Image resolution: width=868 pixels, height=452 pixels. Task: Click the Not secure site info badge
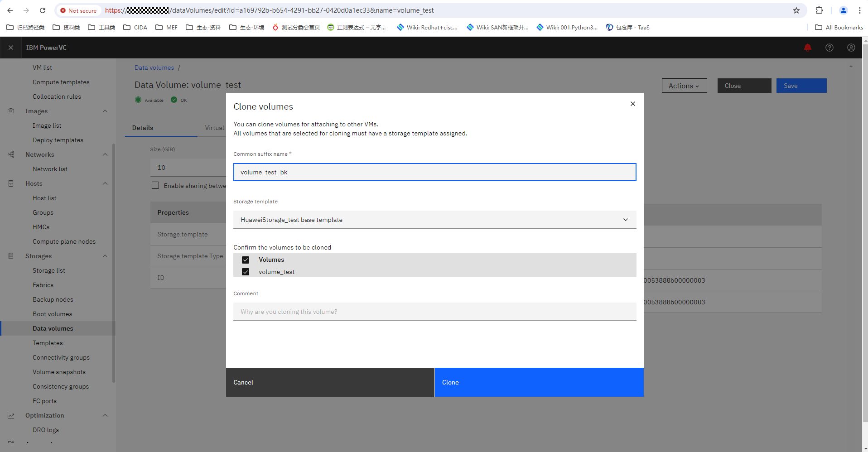[x=78, y=10]
